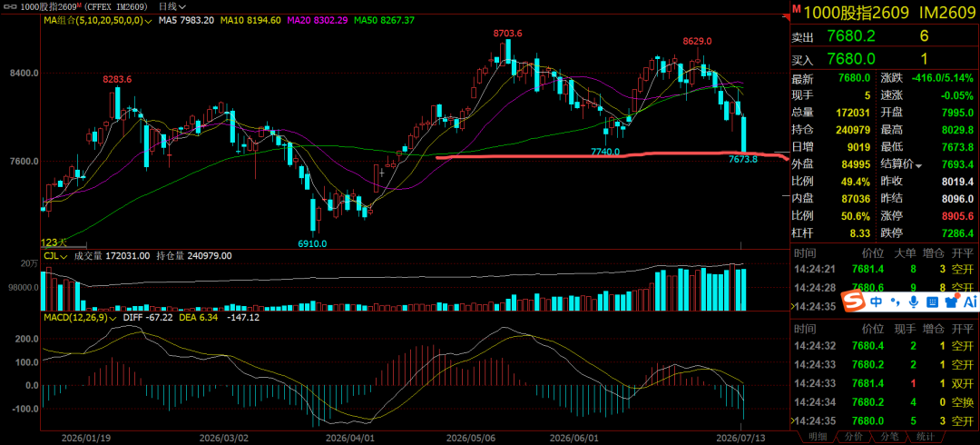This screenshot has width=980, height=445.
Task: Click the 7600.0 price axis label
Action: [x=23, y=161]
